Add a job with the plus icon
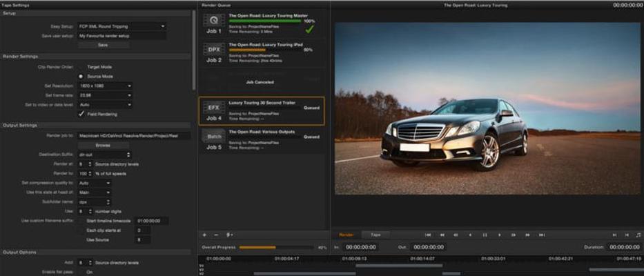 tap(204, 235)
